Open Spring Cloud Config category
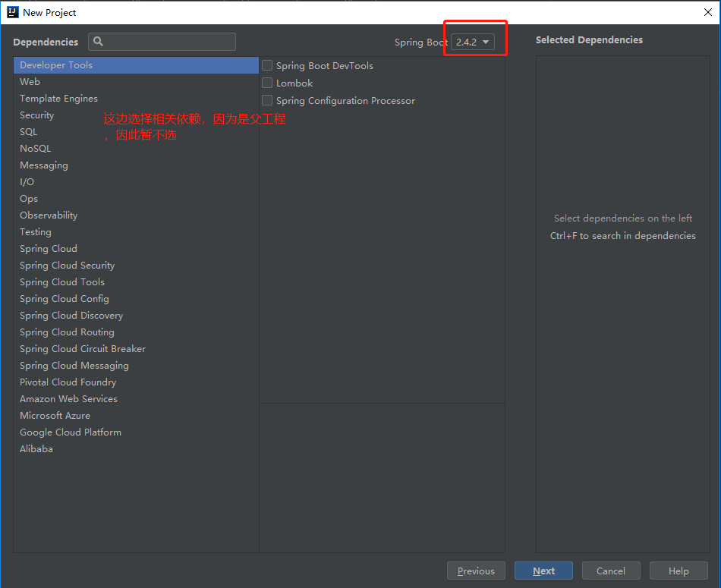 coord(136,299)
